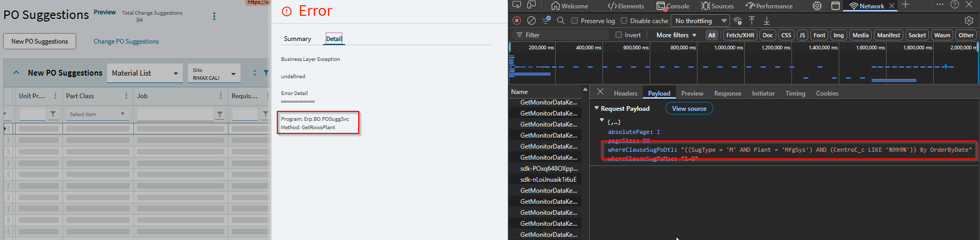Open the No throttling dropdown
The height and width of the screenshot is (240, 980).
[701, 21]
